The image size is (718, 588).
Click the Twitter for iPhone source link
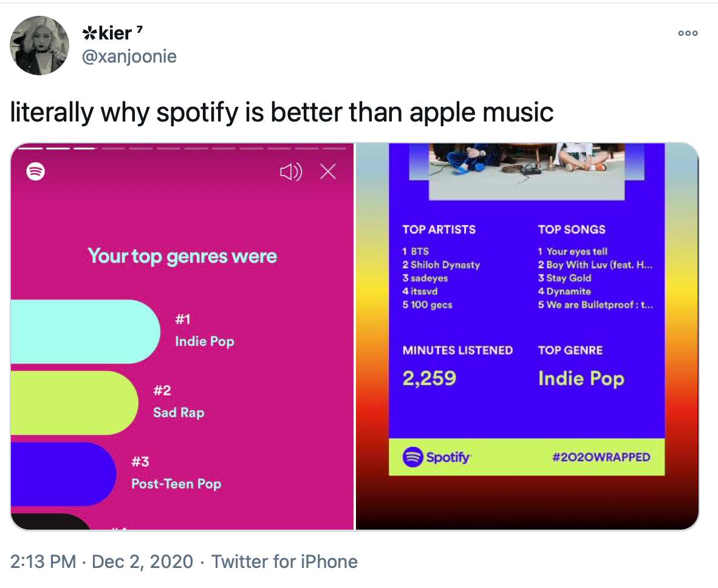(284, 561)
